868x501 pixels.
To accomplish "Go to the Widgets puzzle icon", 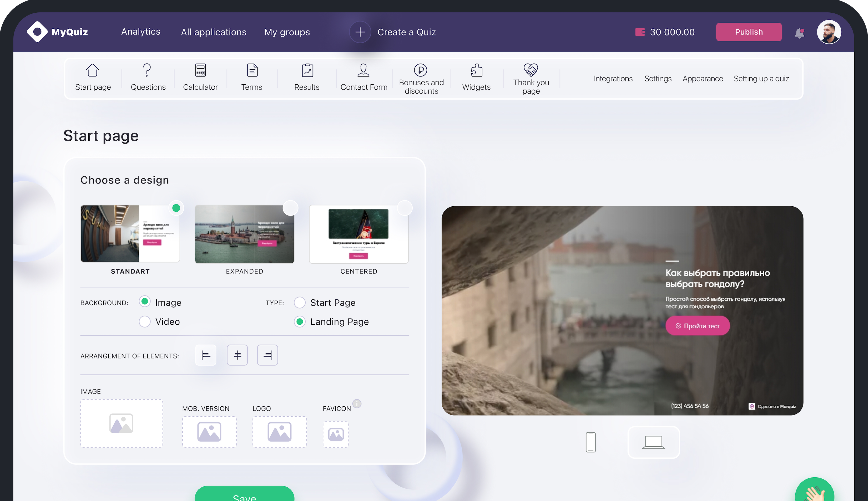I will pyautogui.click(x=476, y=70).
